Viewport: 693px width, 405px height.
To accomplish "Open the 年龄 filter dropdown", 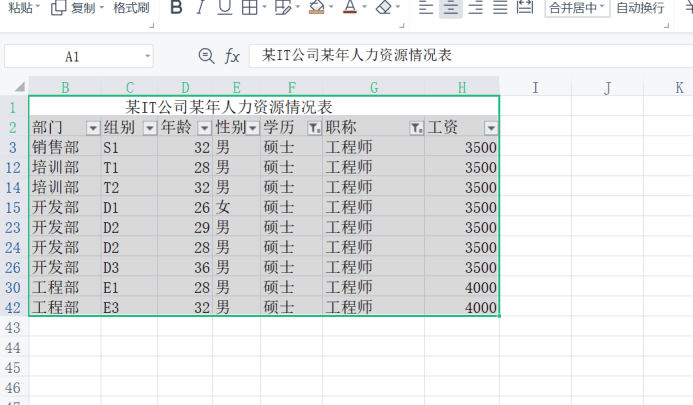I will [x=204, y=128].
